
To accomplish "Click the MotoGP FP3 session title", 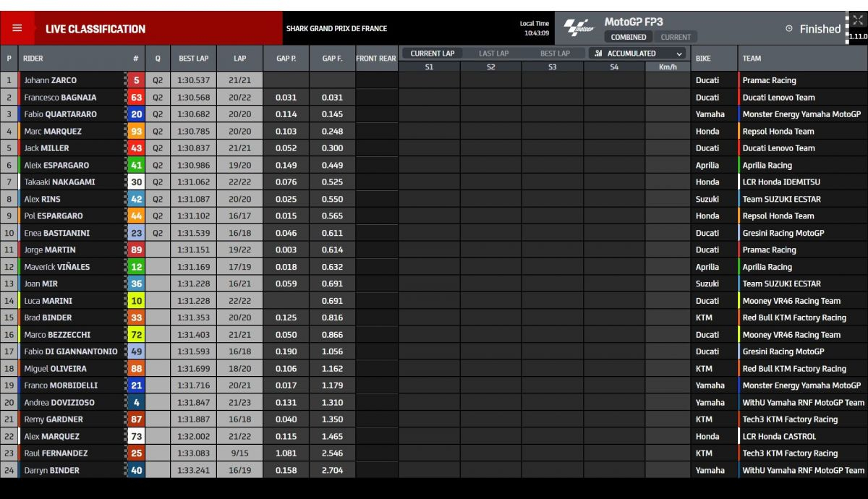I will 634,22.
